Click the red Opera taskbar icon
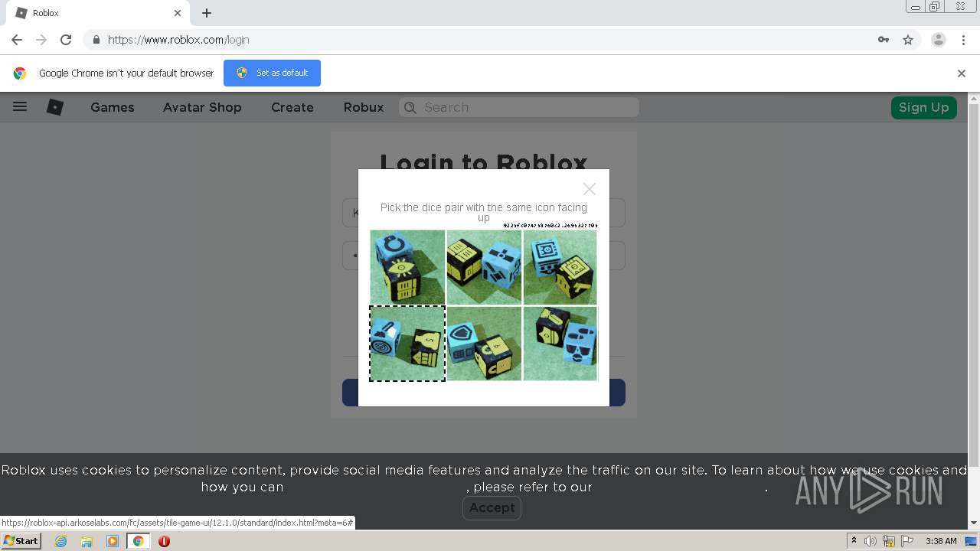The image size is (980, 551). [x=164, y=541]
